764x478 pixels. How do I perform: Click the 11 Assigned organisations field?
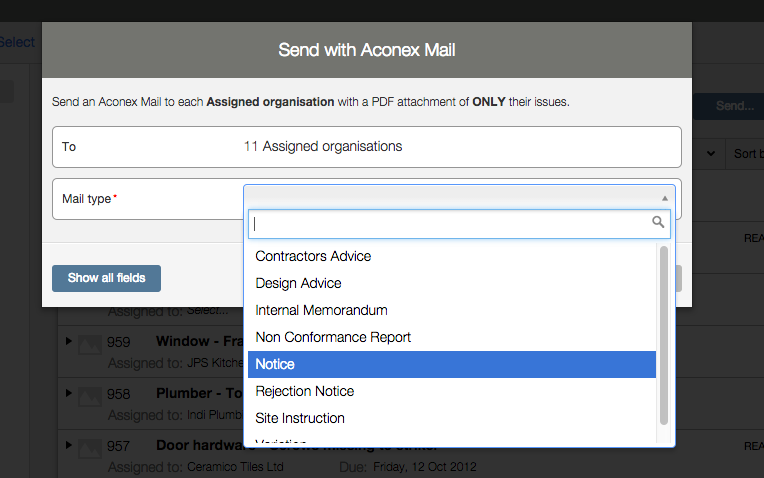366,147
